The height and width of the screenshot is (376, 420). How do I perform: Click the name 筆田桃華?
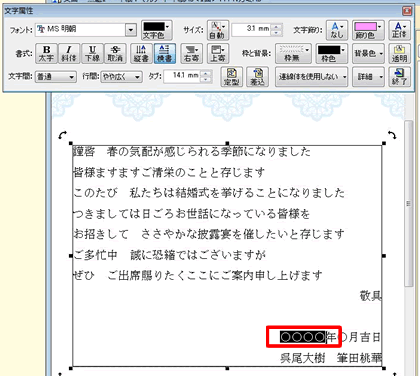tap(359, 358)
